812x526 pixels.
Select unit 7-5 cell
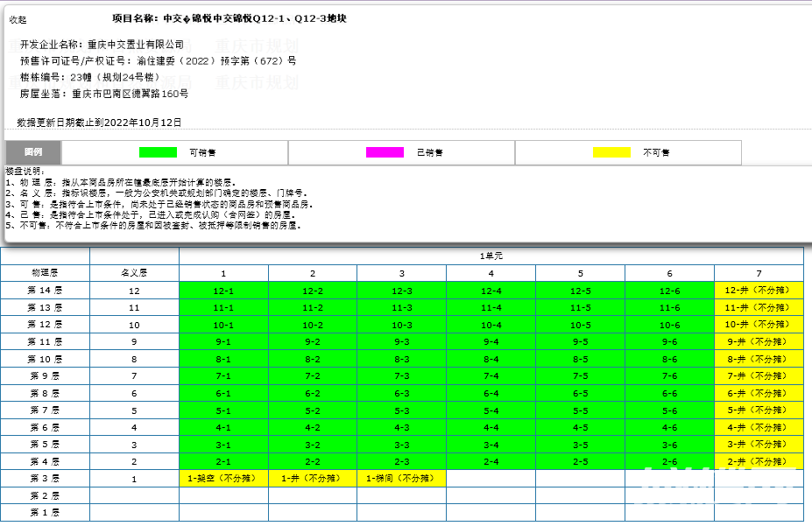(x=581, y=376)
